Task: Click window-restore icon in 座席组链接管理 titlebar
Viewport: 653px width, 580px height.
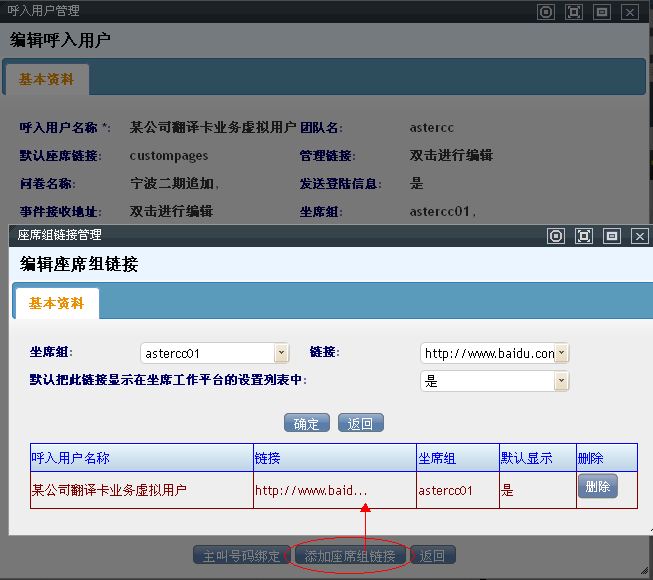Action: click(x=612, y=236)
